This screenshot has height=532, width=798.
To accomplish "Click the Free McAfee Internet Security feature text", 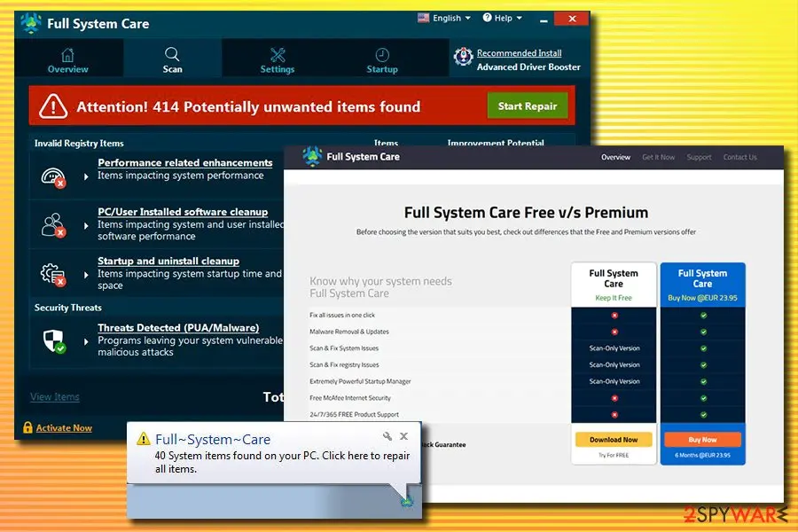I will 350,398.
